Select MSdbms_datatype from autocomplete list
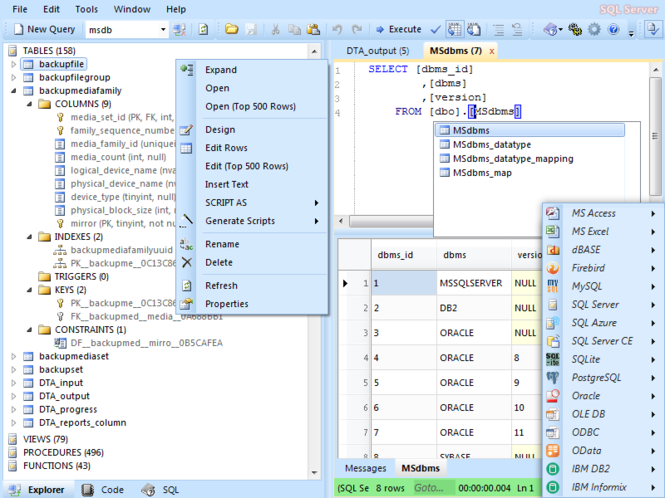The image size is (665, 498). tap(530, 145)
